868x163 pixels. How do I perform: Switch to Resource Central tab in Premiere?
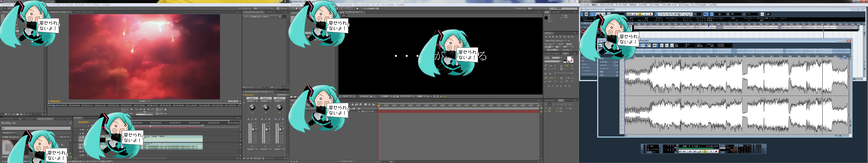coord(45,119)
